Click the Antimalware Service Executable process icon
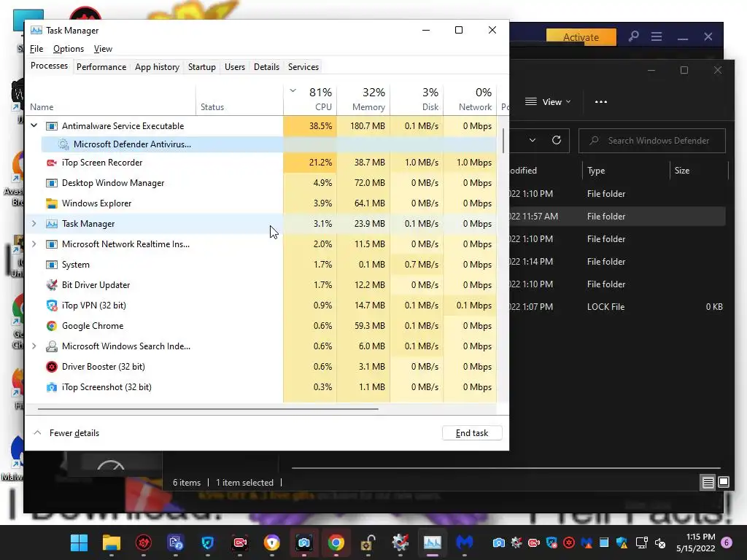The image size is (747, 560). pyautogui.click(x=52, y=126)
